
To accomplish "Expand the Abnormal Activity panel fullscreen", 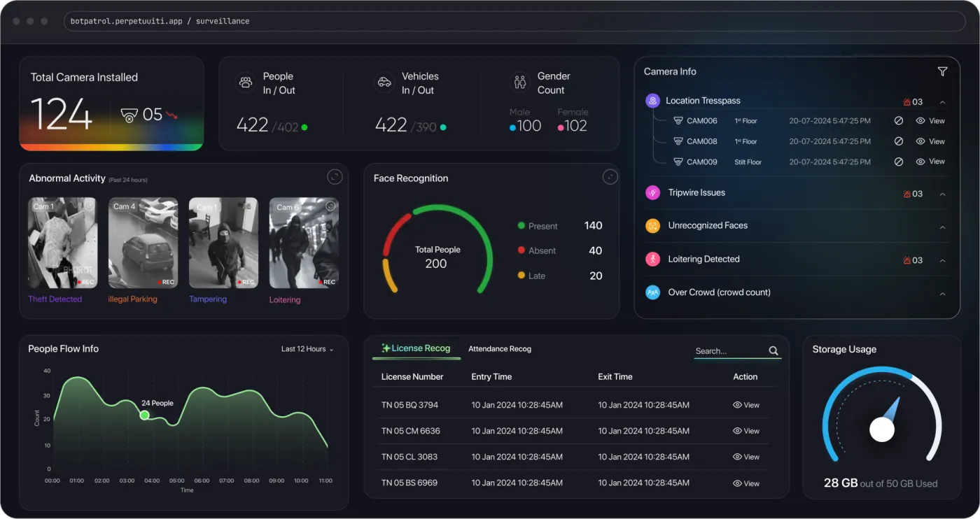I will tap(335, 177).
